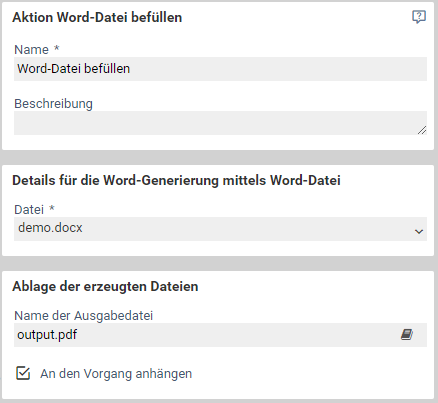This screenshot has width=438, height=403.
Task: Click the 'output.pdf' text value
Action: (x=47, y=335)
